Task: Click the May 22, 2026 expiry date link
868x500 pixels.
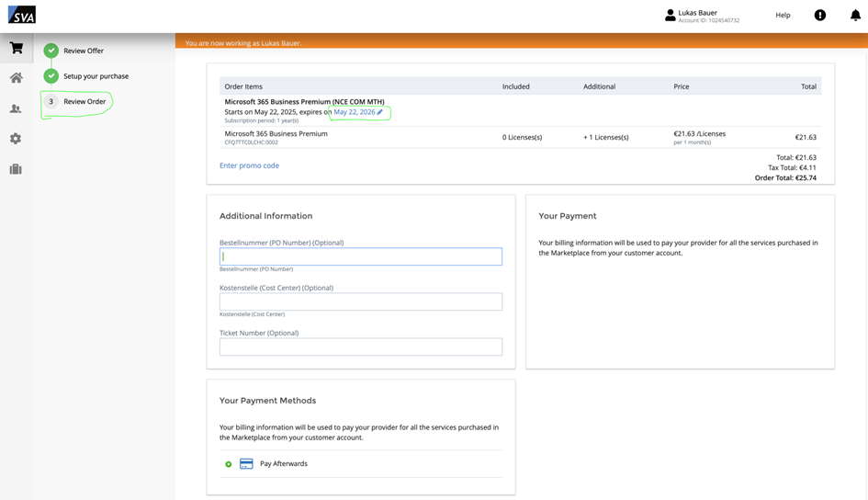Action: [354, 112]
